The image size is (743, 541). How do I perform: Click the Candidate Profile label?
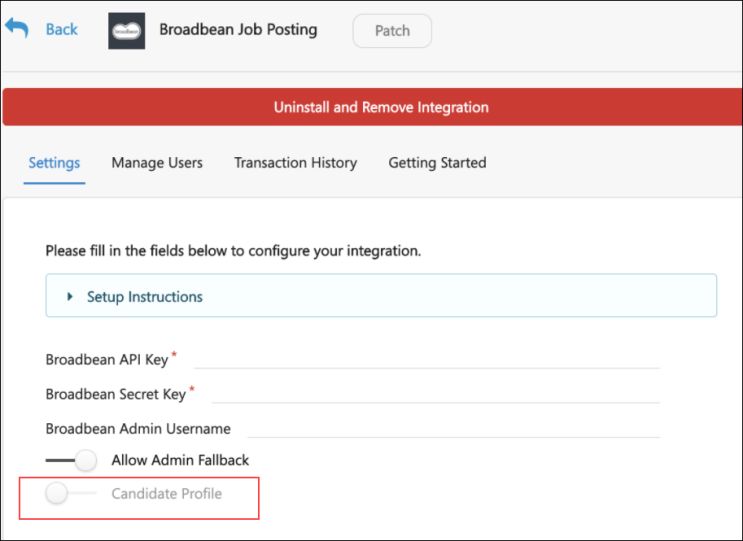pyautogui.click(x=166, y=494)
